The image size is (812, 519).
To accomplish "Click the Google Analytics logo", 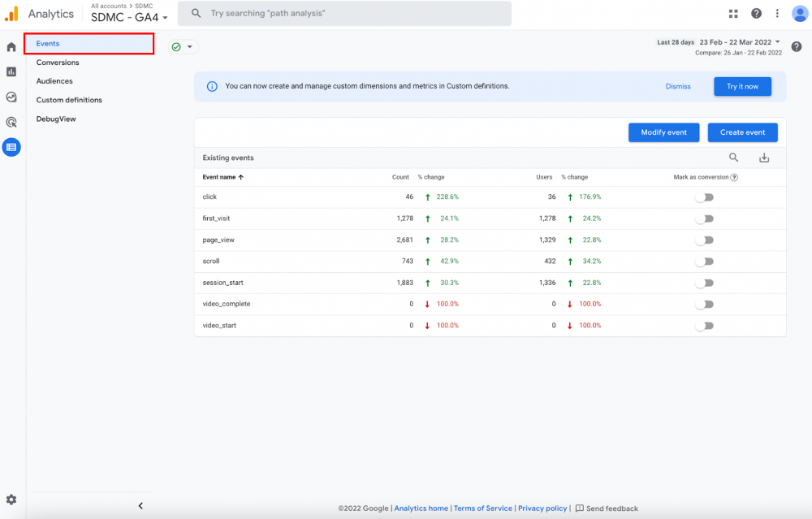I will (x=11, y=14).
